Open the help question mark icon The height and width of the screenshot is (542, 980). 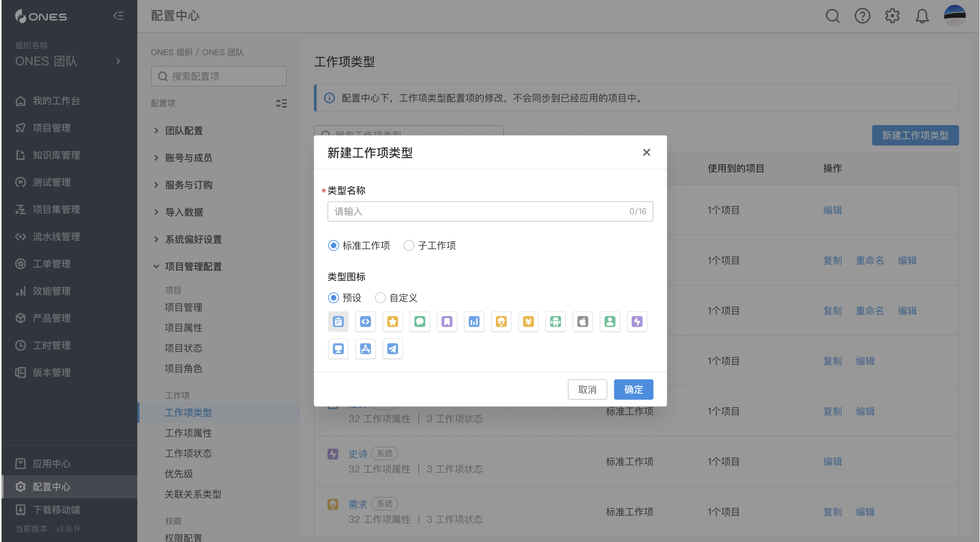[863, 16]
